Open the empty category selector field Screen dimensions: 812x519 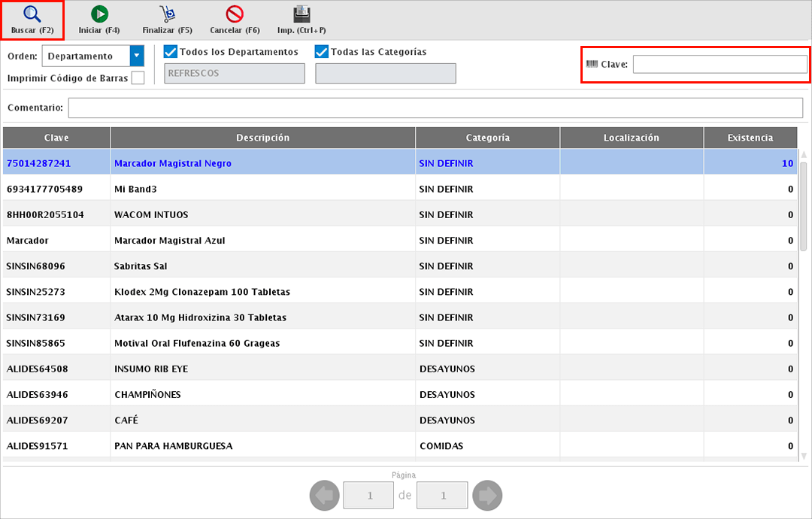pos(386,74)
